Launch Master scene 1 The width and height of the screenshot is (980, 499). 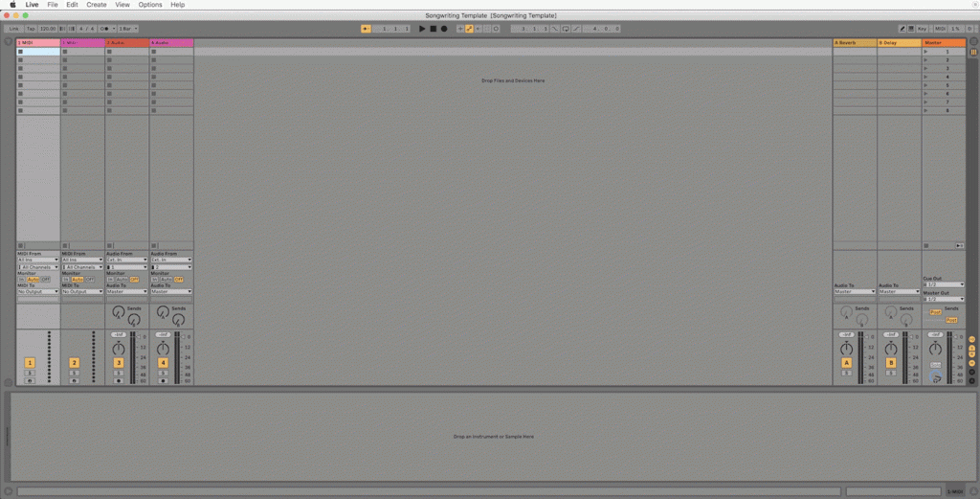coord(925,52)
